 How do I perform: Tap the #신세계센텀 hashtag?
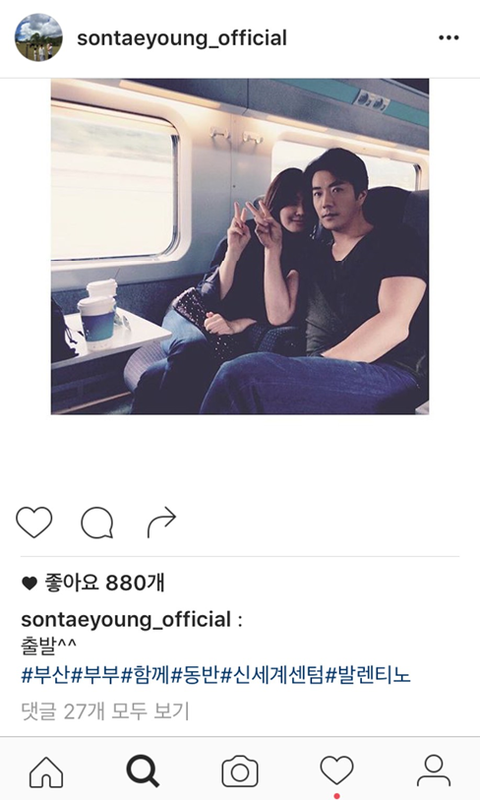point(272,676)
